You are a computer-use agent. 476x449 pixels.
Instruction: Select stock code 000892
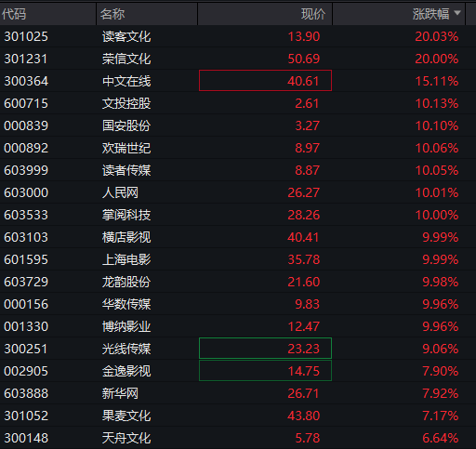coord(26,148)
